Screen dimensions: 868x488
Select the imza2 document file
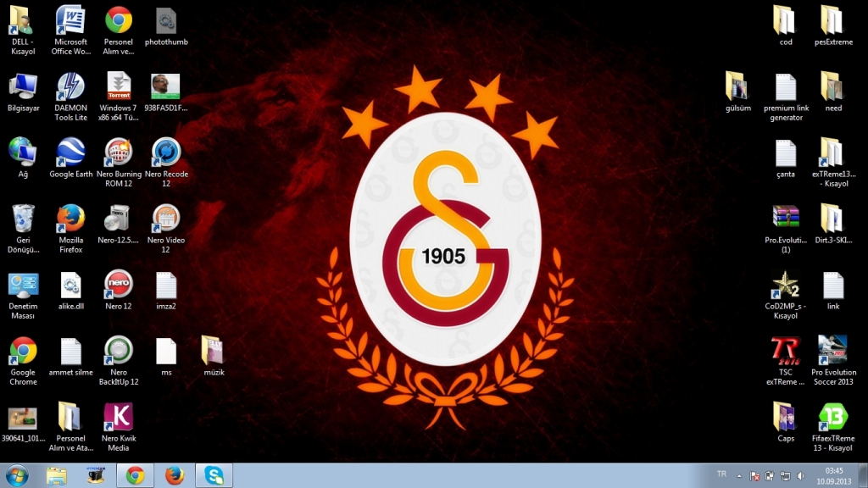[166, 291]
